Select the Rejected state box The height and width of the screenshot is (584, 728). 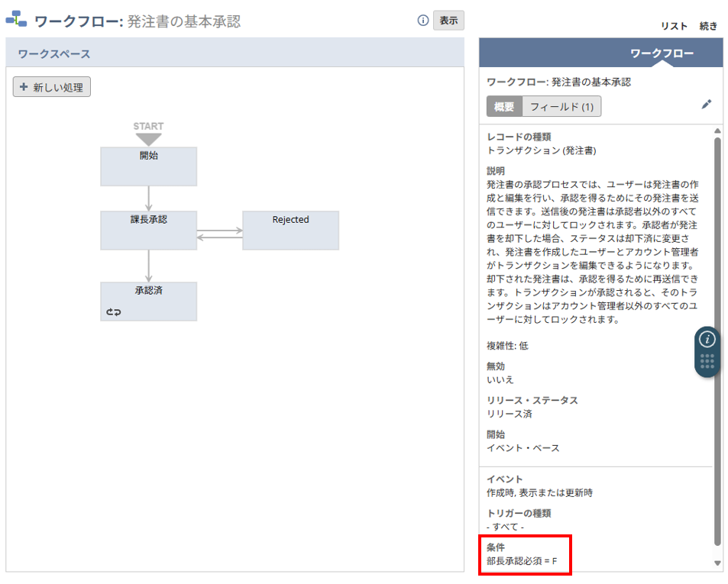click(x=290, y=231)
